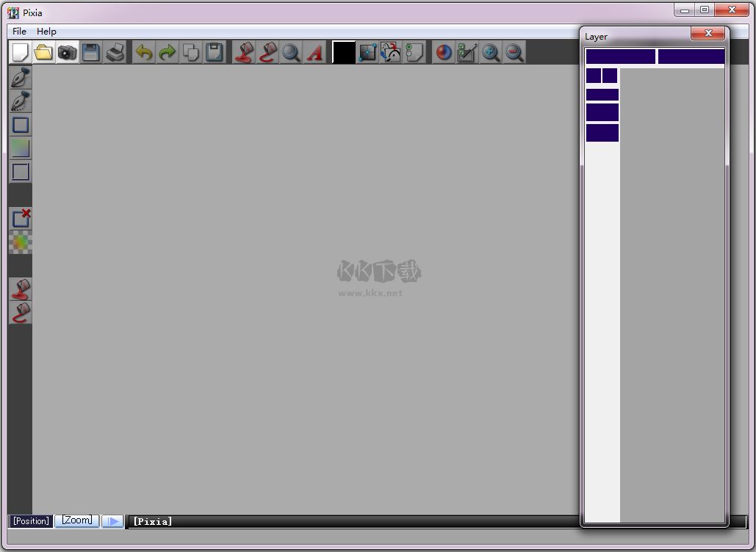Select the squiggle paint pour in the top toolbar
This screenshot has height=552, width=756.
point(267,52)
